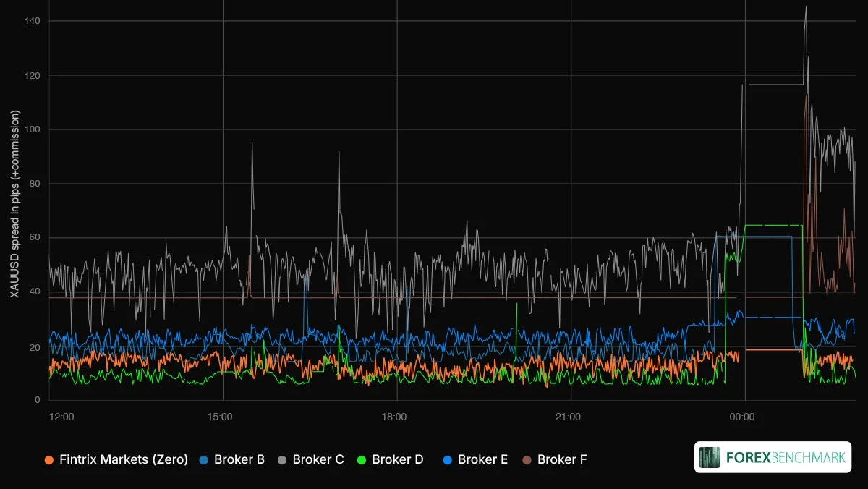
Task: Click the 21:00 time axis label
Action: click(568, 417)
